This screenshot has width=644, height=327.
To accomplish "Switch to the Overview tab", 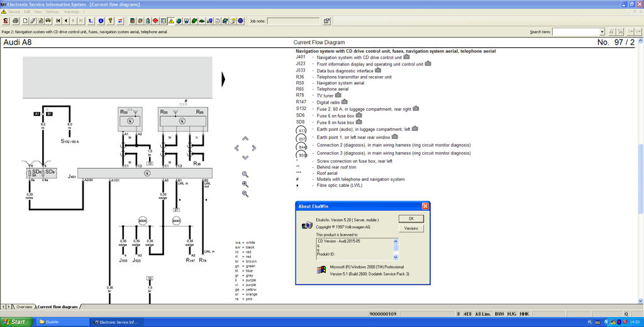I will tap(24, 307).
